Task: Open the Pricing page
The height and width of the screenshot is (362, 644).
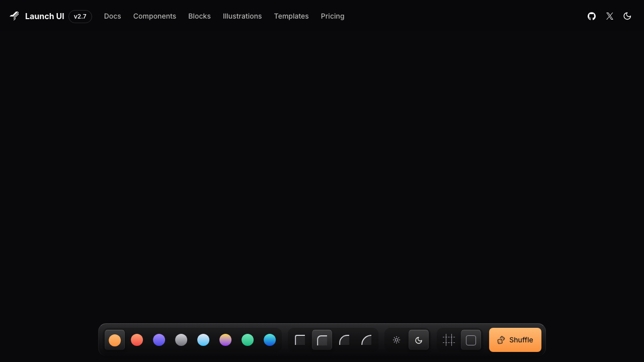Action: pos(333,16)
